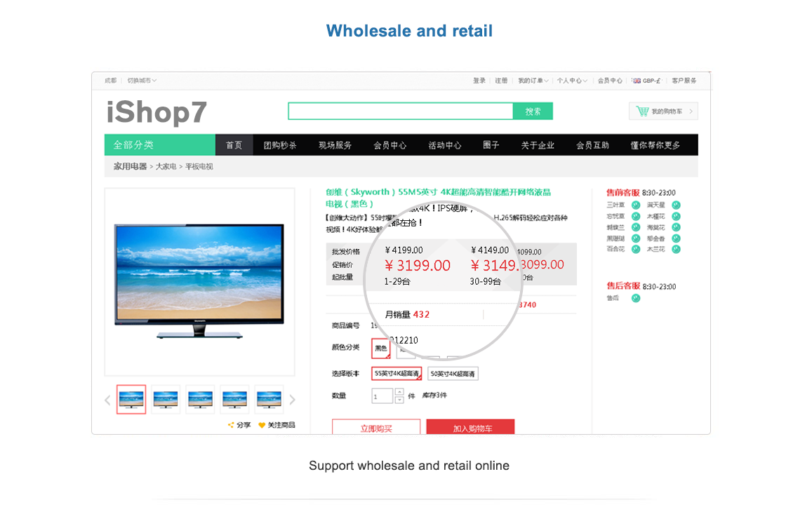Click the after-sales 售后 smiley chat icon
Viewport: 812px width, 528px height.
(636, 298)
